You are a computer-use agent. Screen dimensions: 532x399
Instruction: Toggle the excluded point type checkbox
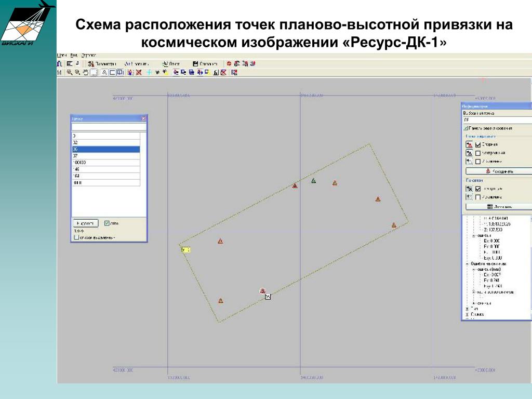(x=478, y=162)
